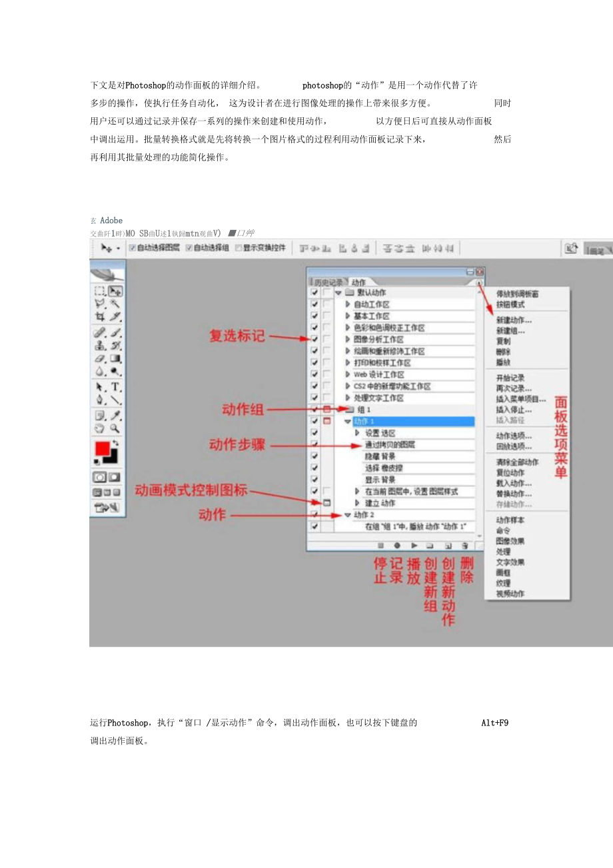Select the Slice tool
The width and height of the screenshot is (613, 868).
[x=115, y=316]
